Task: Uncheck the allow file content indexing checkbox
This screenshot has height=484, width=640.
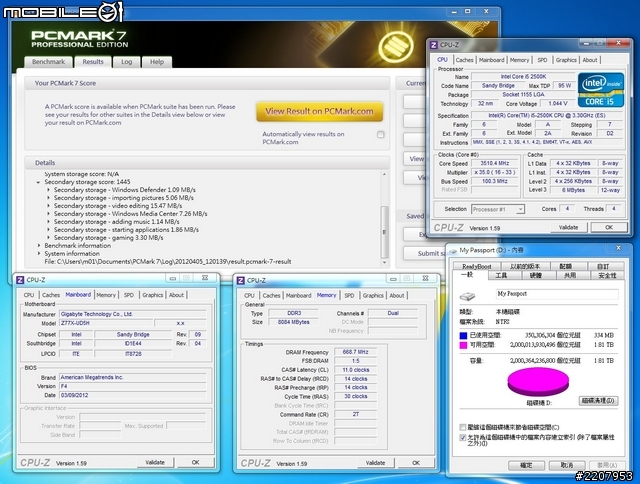Action: point(462,437)
